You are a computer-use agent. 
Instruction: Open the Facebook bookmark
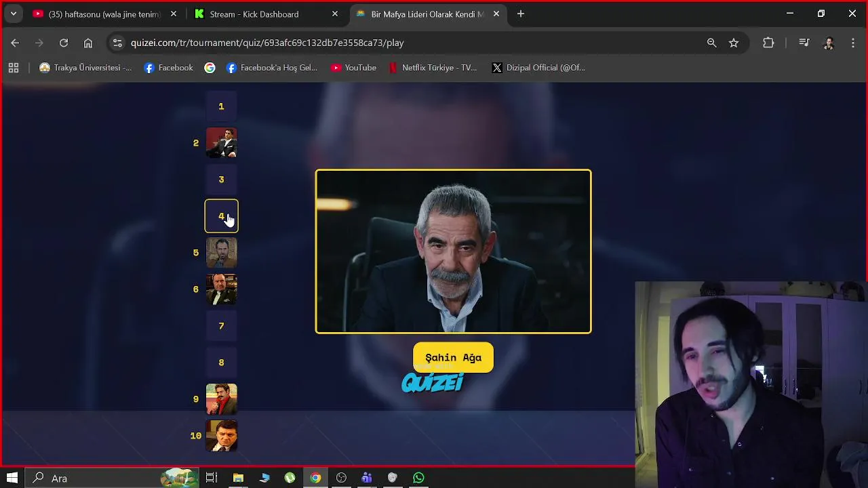tap(169, 68)
